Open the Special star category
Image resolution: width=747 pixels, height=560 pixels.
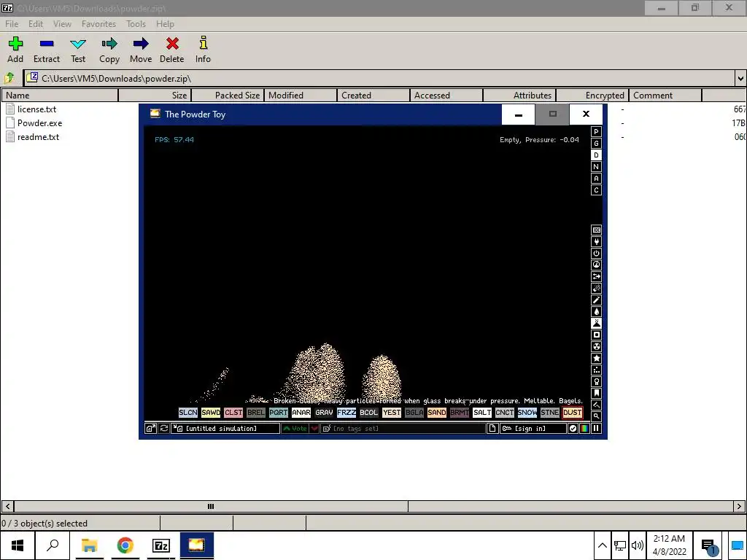(x=596, y=359)
